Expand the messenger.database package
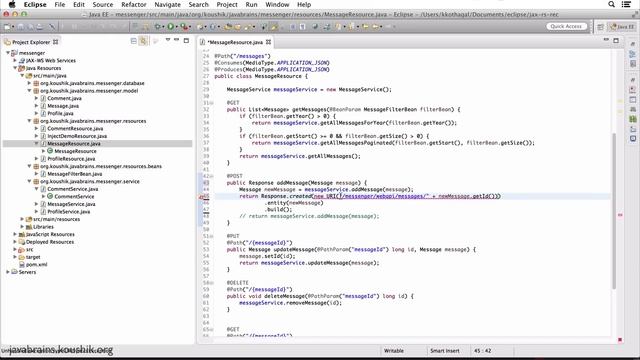 tap(30, 83)
